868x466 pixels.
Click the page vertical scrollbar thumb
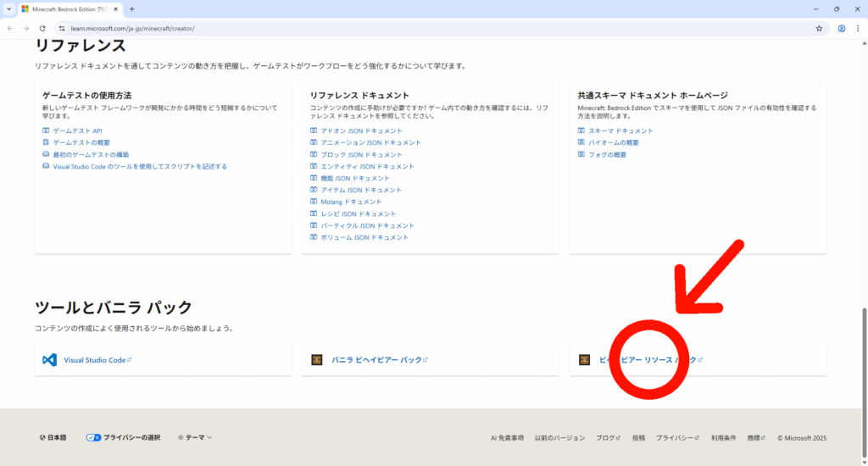863,356
